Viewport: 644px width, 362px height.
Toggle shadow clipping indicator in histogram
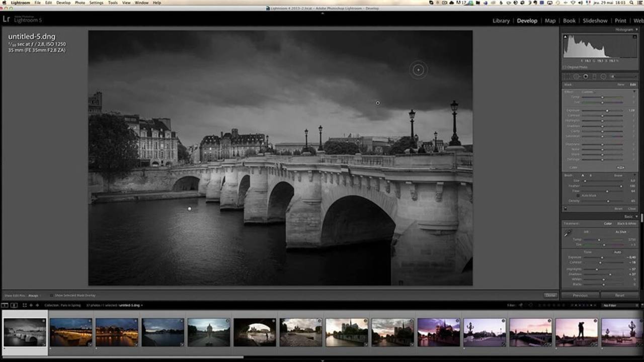click(x=565, y=37)
